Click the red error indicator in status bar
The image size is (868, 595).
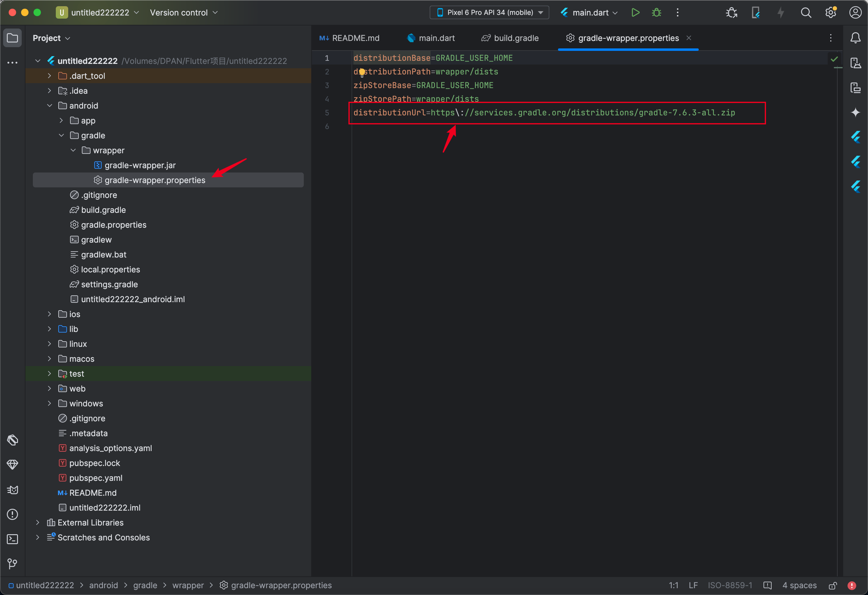852,585
